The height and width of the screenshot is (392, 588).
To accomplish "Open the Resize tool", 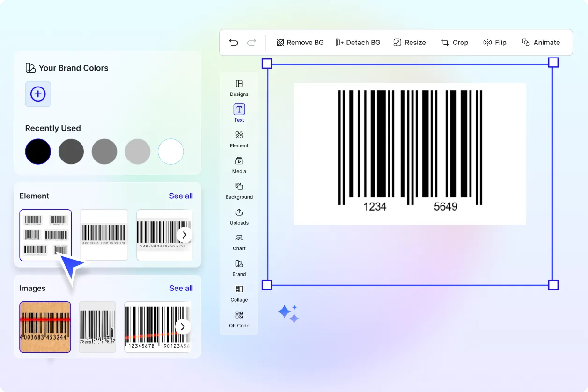I will pyautogui.click(x=410, y=43).
